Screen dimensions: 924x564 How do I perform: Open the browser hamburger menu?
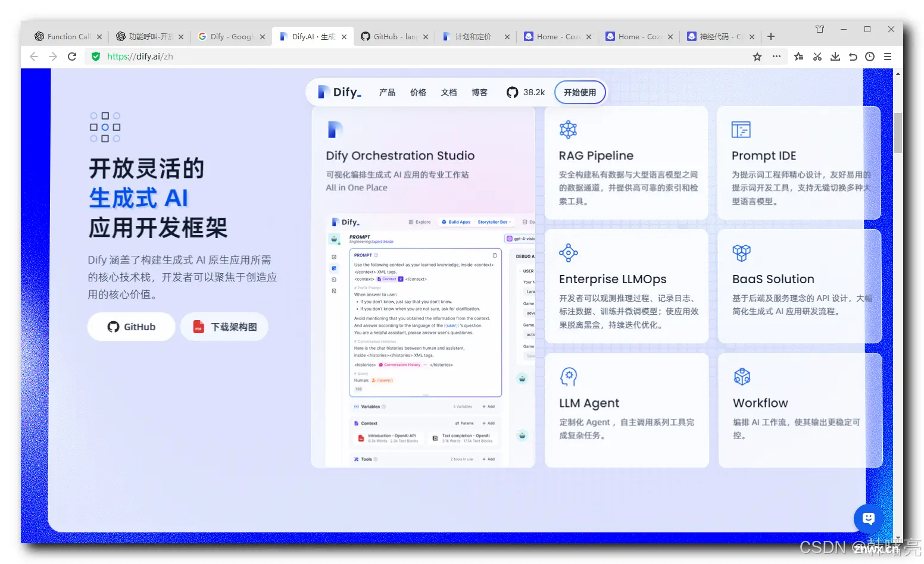click(x=888, y=57)
